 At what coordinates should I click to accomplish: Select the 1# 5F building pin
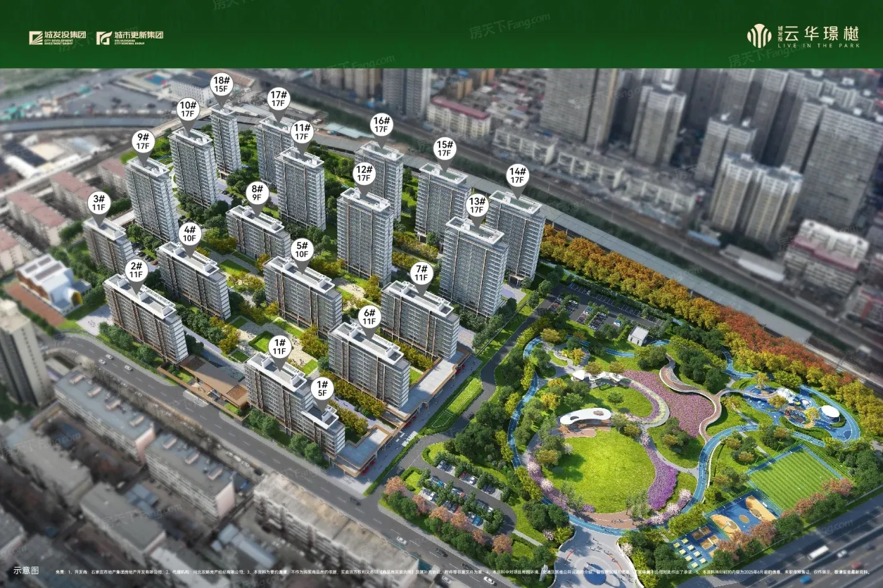pos(322,388)
